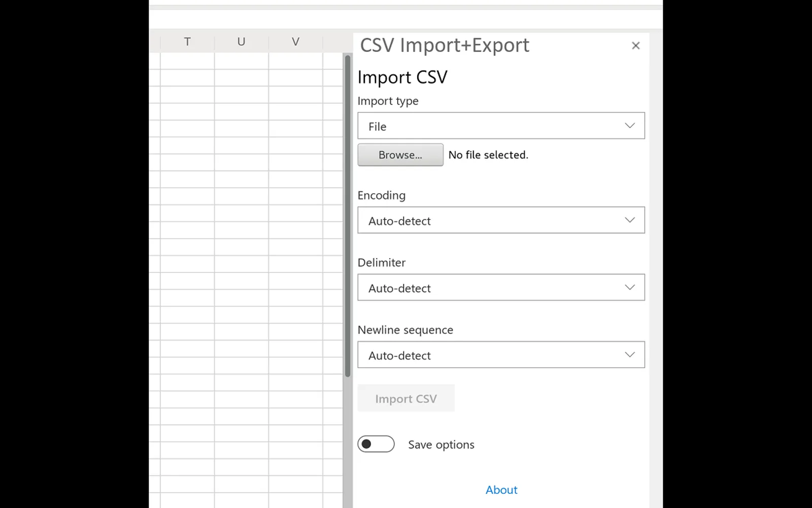
Task: Select column T header
Action: (187, 42)
